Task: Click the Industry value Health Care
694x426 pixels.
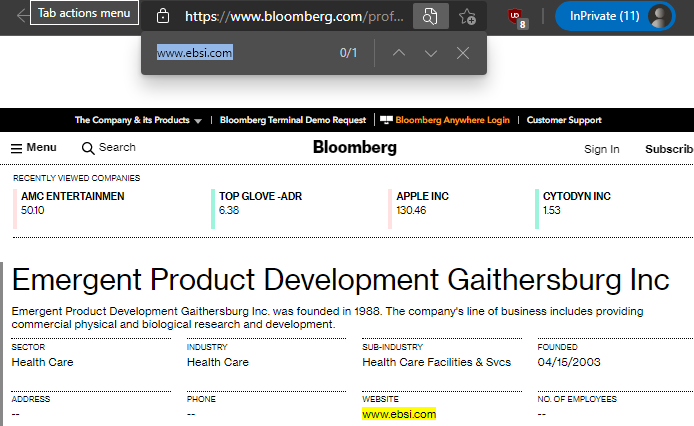Action: 218,362
